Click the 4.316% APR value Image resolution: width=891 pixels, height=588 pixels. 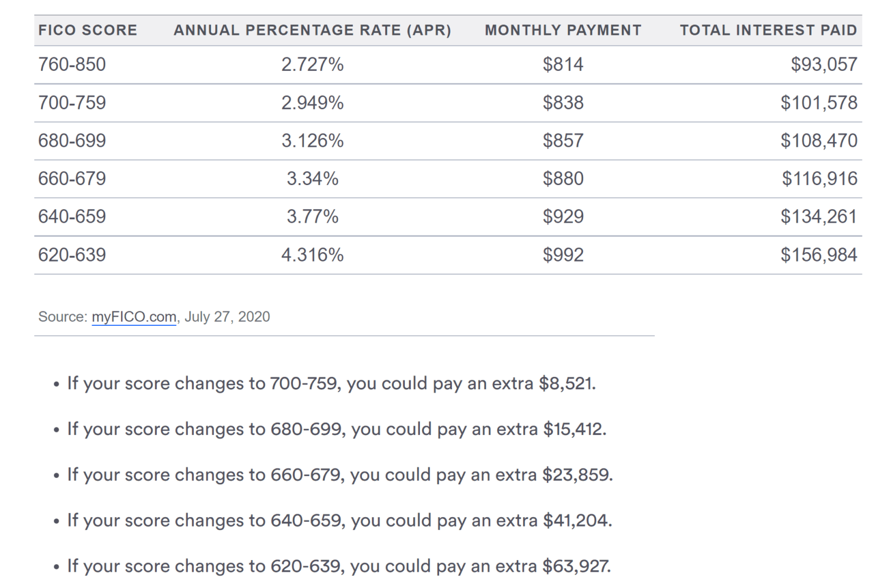pos(313,255)
